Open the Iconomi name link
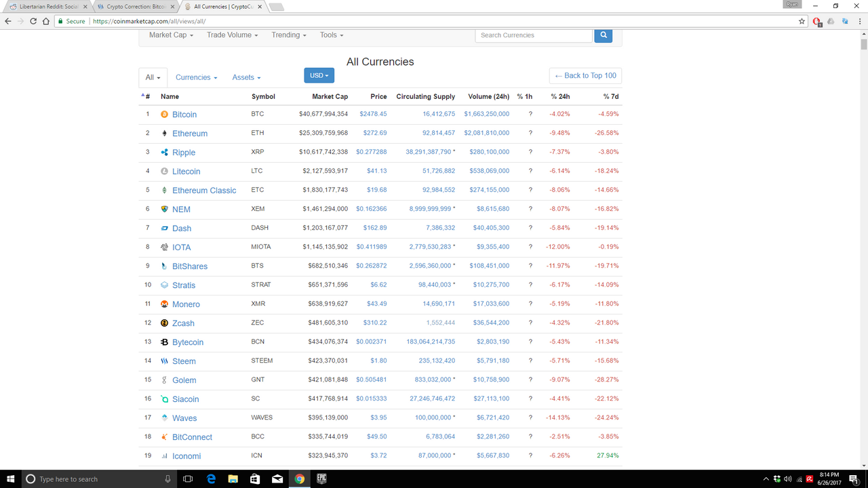The height and width of the screenshot is (488, 868). pos(186,456)
